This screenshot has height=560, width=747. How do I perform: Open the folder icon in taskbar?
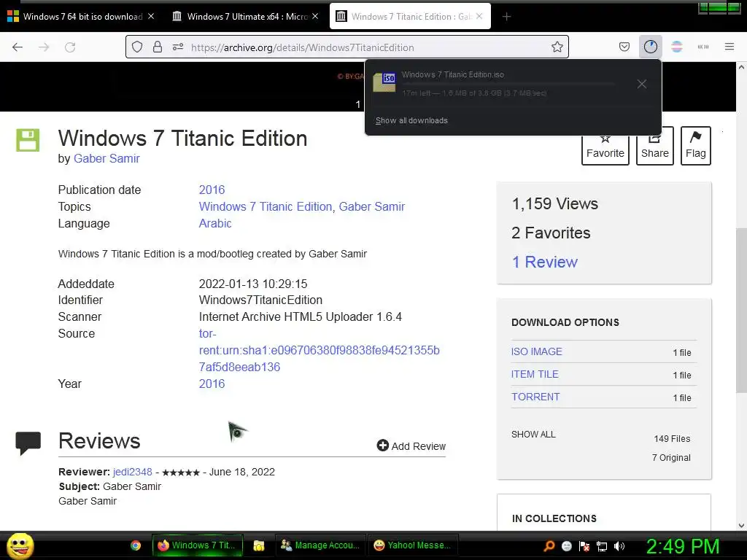coord(259,545)
